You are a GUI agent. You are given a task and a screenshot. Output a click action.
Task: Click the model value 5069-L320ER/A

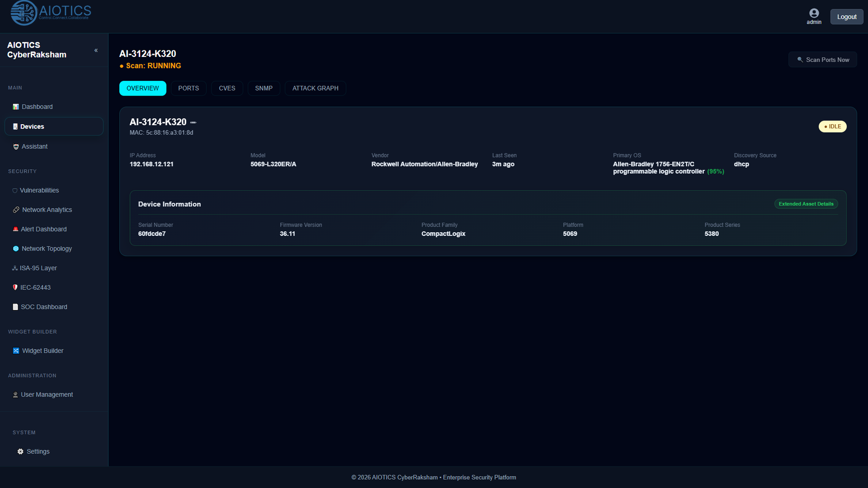[273, 164]
